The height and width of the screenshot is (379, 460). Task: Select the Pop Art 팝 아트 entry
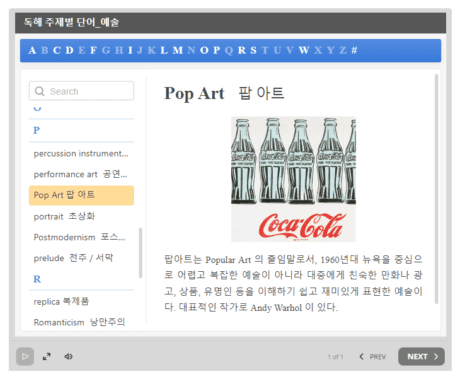(x=81, y=195)
